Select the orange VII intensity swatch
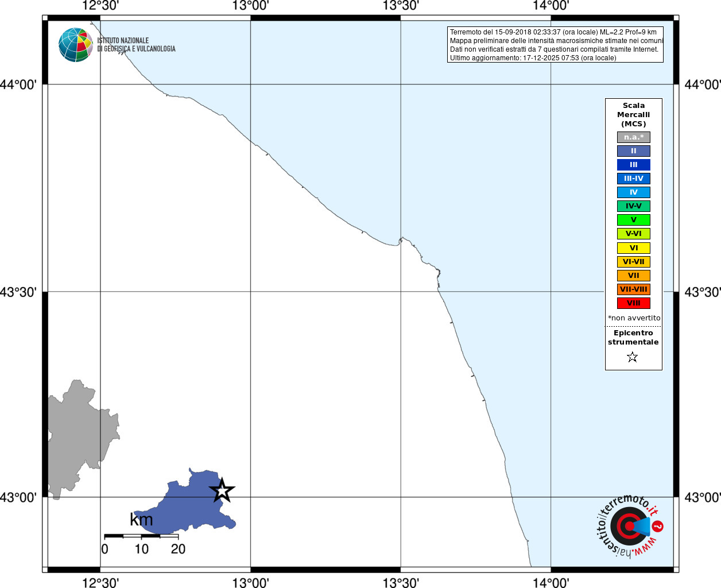Viewport: 721px width, 588px height. coord(634,276)
